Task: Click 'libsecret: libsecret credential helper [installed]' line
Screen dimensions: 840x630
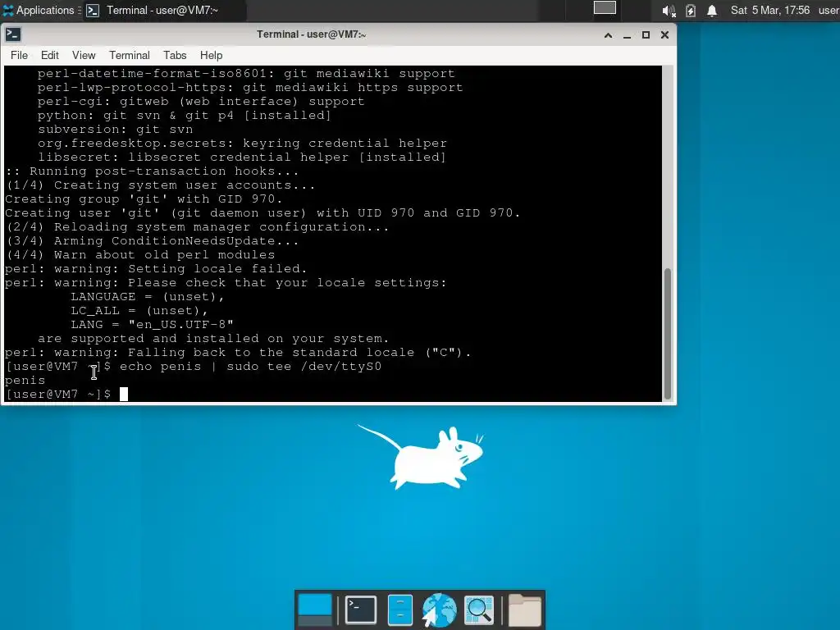Action: [x=242, y=157]
